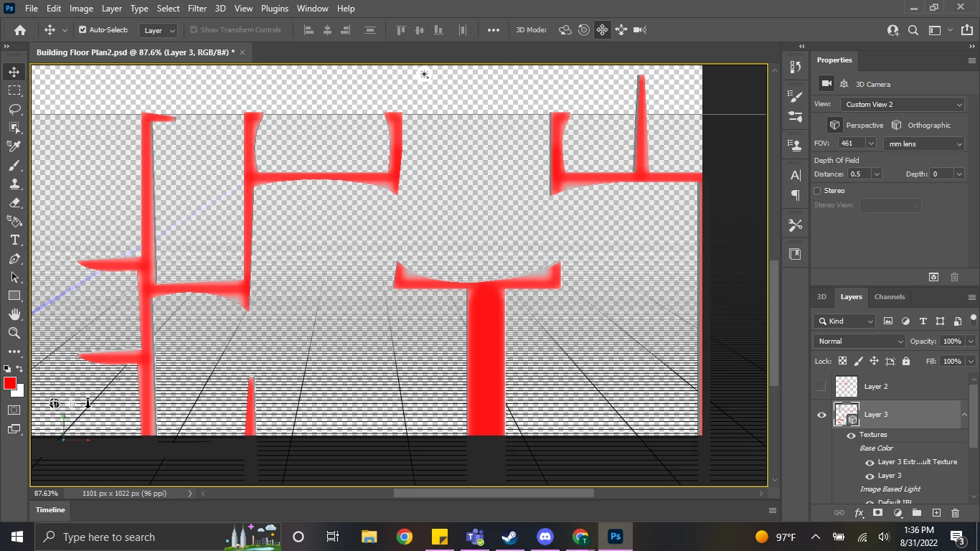Switch to the 3D panel tab
This screenshot has height=551, width=980.
pos(822,296)
